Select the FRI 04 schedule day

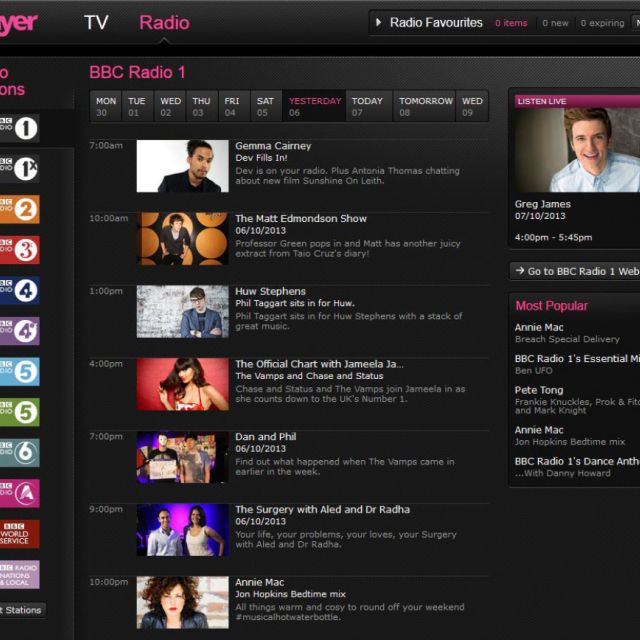point(234,106)
